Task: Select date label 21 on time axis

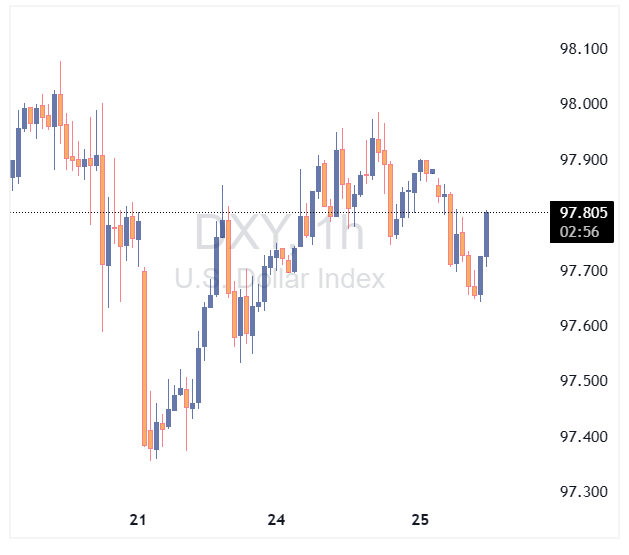Action: 138,520
